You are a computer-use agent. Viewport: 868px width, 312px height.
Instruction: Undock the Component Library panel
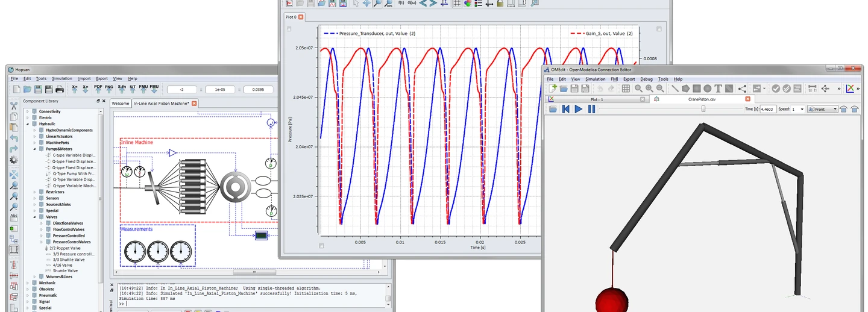click(x=98, y=101)
